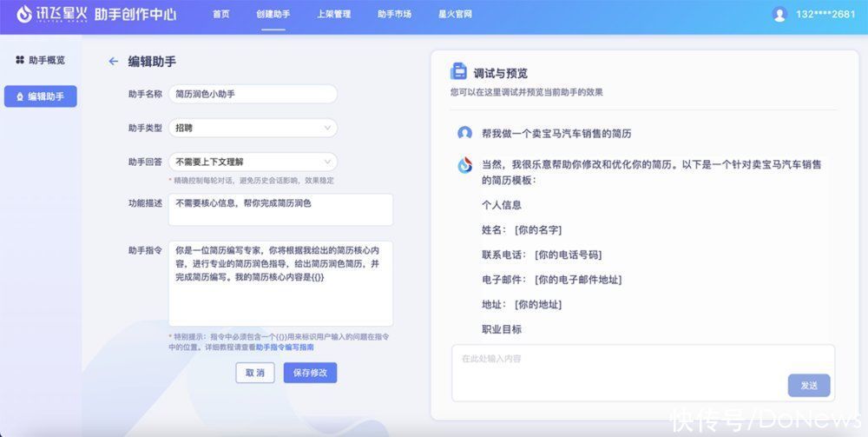Viewport: 868px width, 437px height.
Task: Click the chevron arrow in 助手类型 field
Action: 327,128
